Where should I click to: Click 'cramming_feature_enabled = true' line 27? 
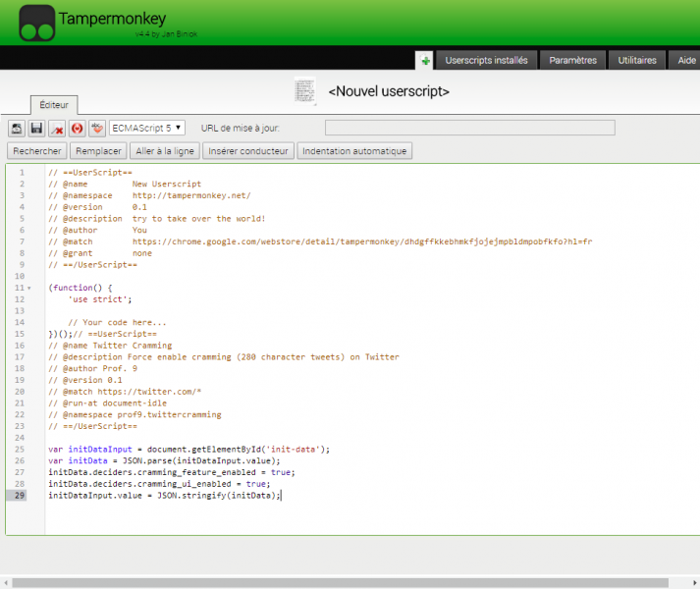(x=214, y=472)
